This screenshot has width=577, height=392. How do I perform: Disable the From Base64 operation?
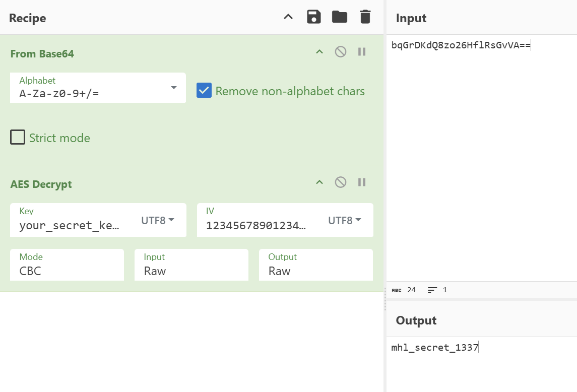(x=341, y=51)
